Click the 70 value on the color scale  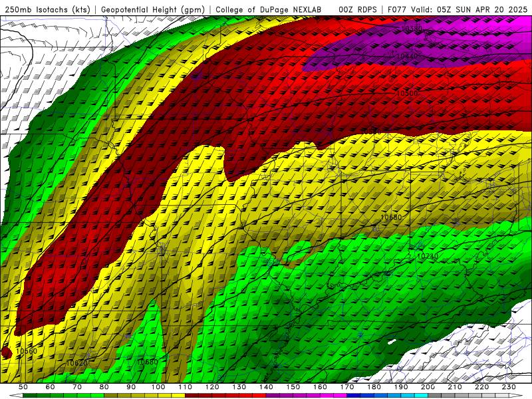tap(77, 387)
